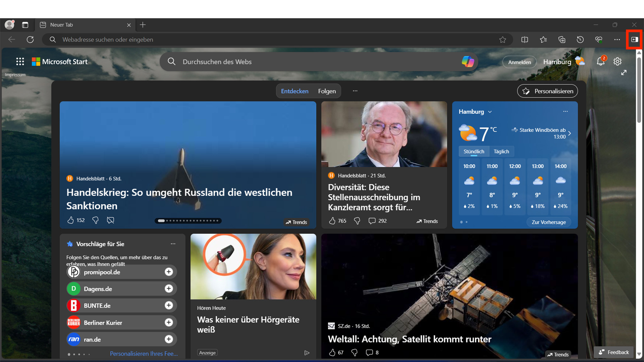The width and height of the screenshot is (644, 362).
Task: Toggle the sidebar panel icon
Action: 635,40
